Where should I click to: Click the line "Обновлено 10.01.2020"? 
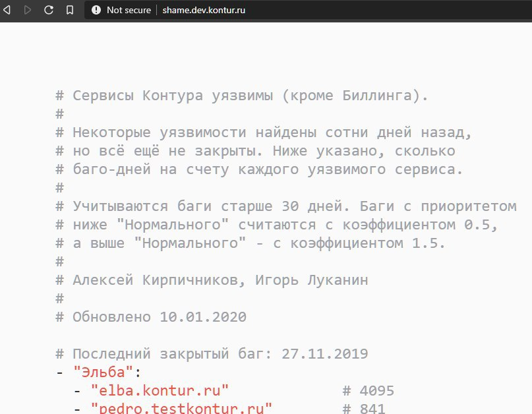point(152,317)
